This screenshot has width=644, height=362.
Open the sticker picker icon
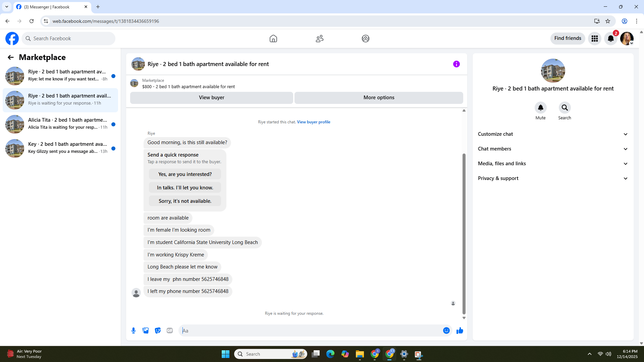tap(158, 330)
